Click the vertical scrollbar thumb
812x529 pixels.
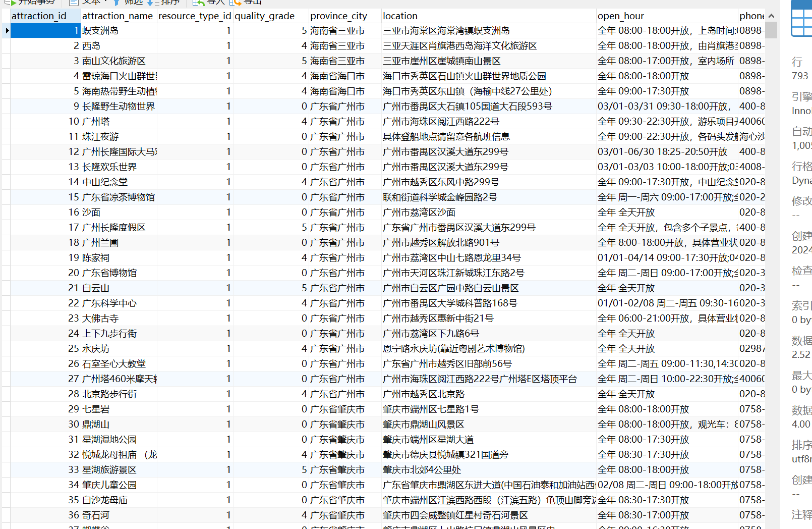tap(771, 30)
